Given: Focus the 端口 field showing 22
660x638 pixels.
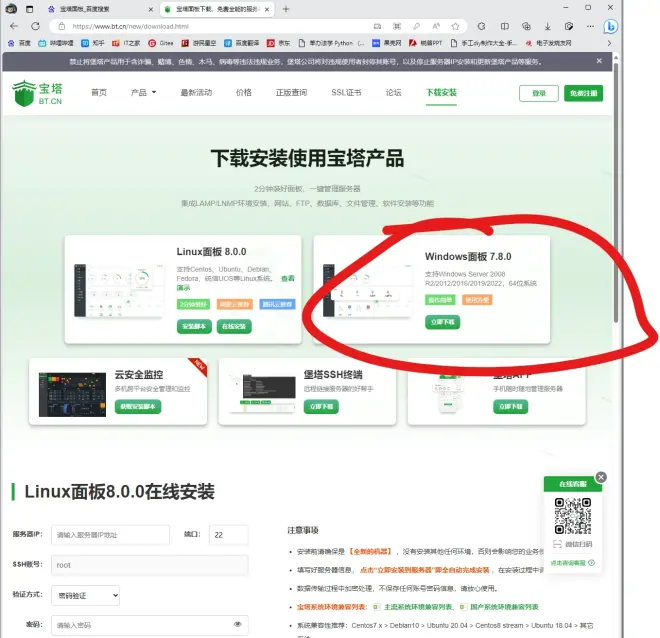Looking at the screenshot, I should click(228, 535).
